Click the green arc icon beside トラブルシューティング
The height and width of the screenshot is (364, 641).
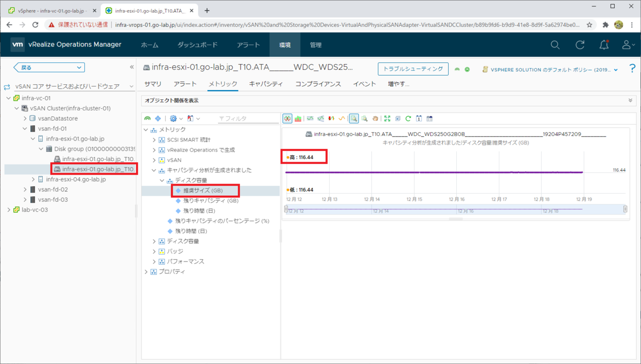tap(457, 69)
